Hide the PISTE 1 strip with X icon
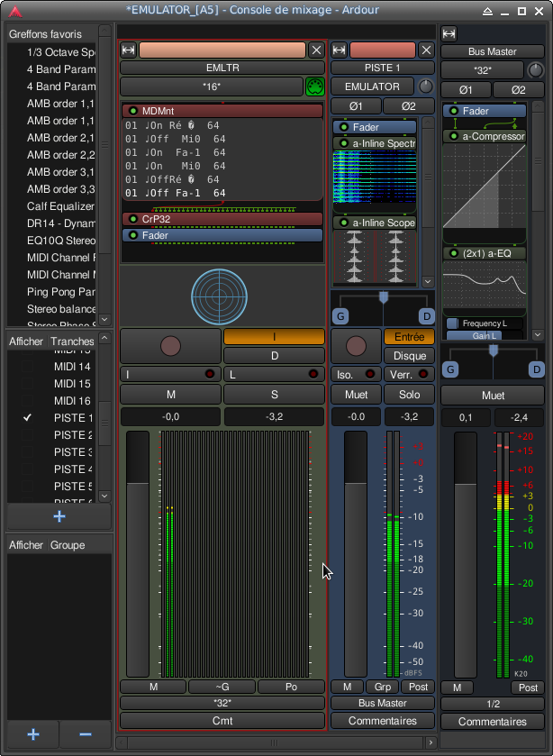Viewport: 553px width, 756px height. pyautogui.click(x=426, y=50)
